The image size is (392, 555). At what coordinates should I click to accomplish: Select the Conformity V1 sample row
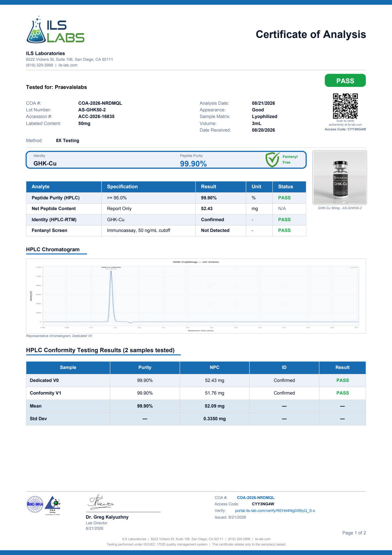click(x=196, y=393)
